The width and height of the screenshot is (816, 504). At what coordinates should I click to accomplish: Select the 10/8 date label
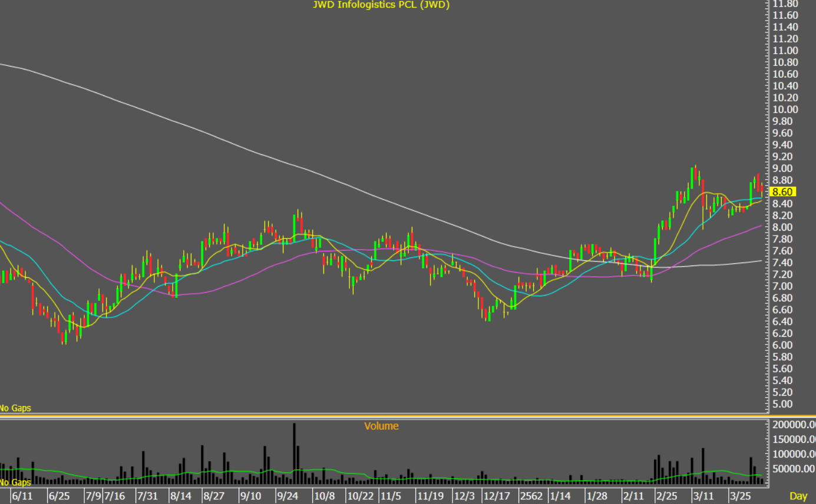[324, 496]
